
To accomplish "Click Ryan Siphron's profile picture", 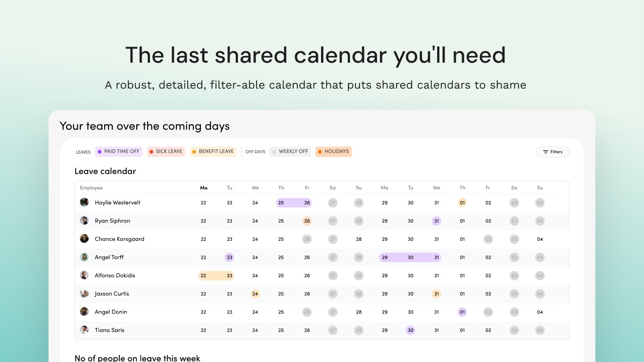I will [x=84, y=221].
